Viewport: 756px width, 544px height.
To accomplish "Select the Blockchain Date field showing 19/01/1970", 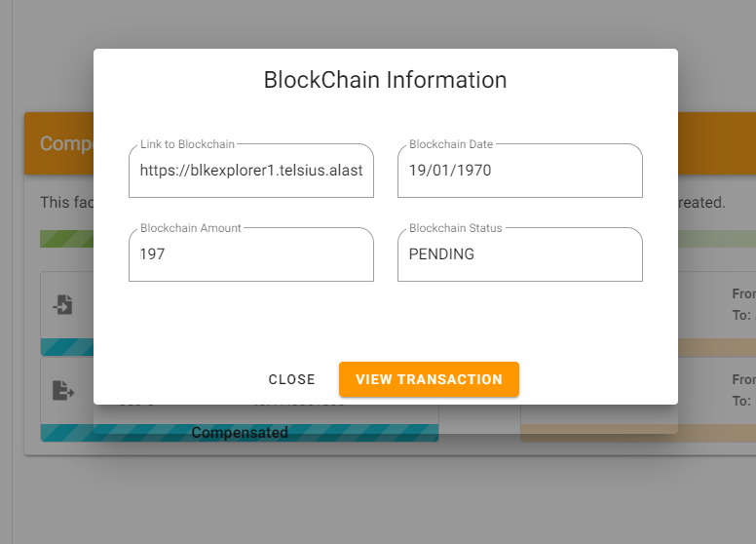I will tap(520, 171).
